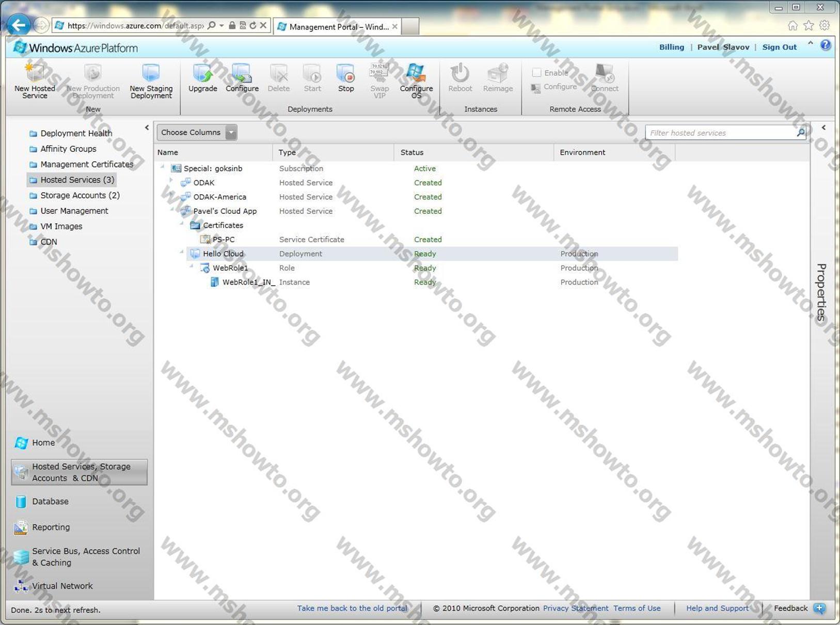Screen dimensions: 840x625
Task: Open Management Certificates in sidebar
Action: 81,164
